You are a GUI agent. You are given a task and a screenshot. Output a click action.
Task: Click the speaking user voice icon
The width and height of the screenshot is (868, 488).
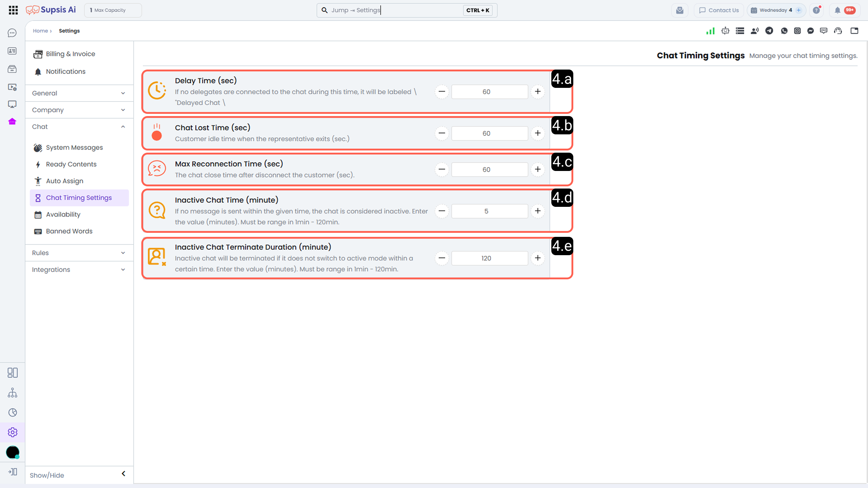pos(755,31)
